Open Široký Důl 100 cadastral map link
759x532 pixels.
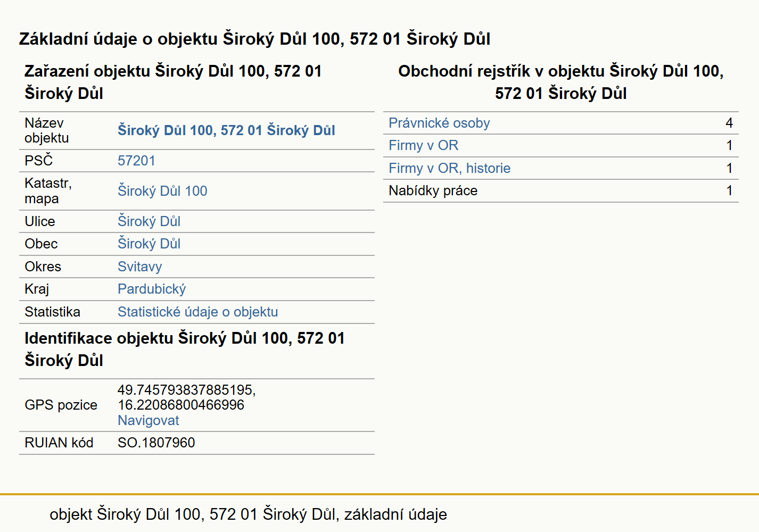(x=162, y=191)
